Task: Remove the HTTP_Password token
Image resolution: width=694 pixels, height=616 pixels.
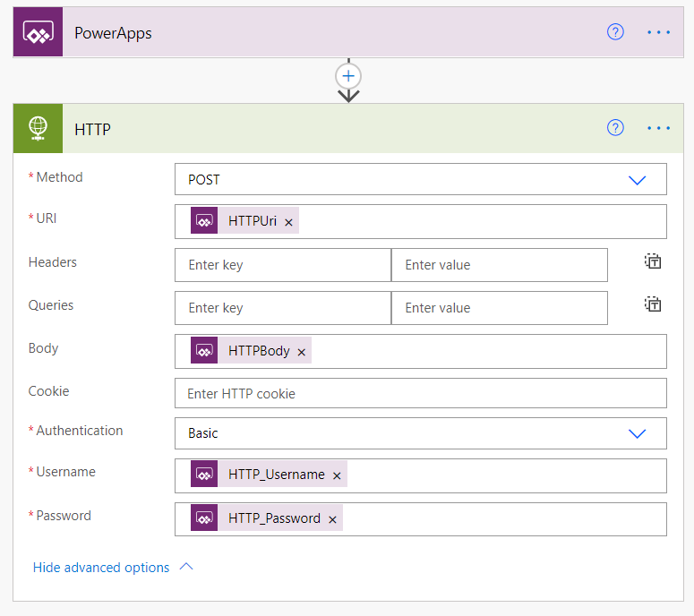Action: tap(332, 519)
